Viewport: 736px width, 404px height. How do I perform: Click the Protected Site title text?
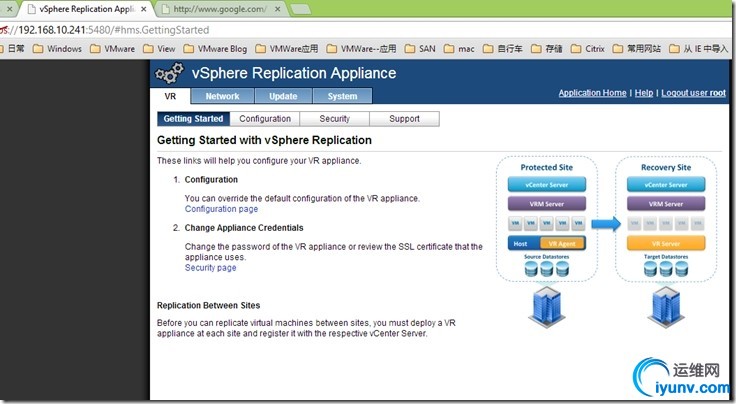coord(547,167)
